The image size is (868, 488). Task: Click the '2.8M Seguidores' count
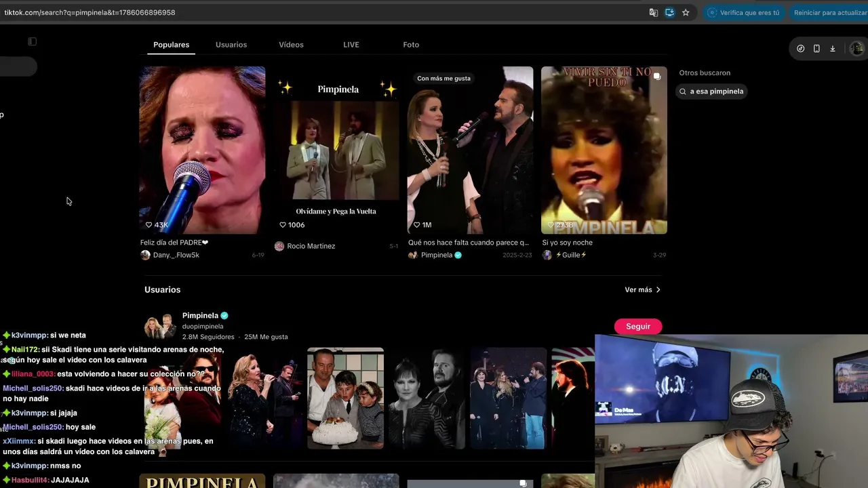(208, 337)
